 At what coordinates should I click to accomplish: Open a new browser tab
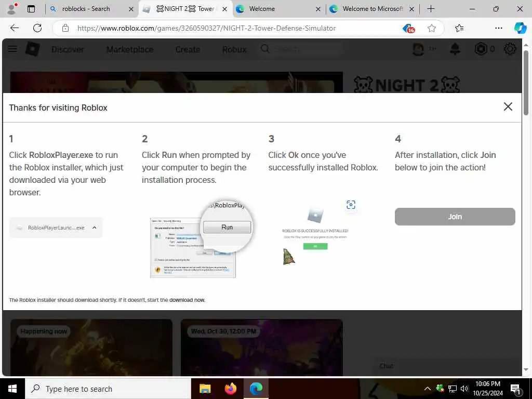[431, 9]
